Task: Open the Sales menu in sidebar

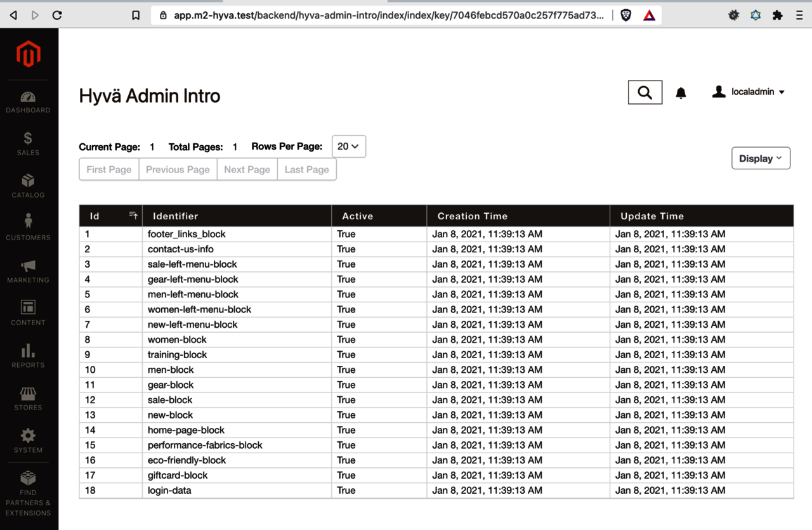Action: tap(28, 144)
